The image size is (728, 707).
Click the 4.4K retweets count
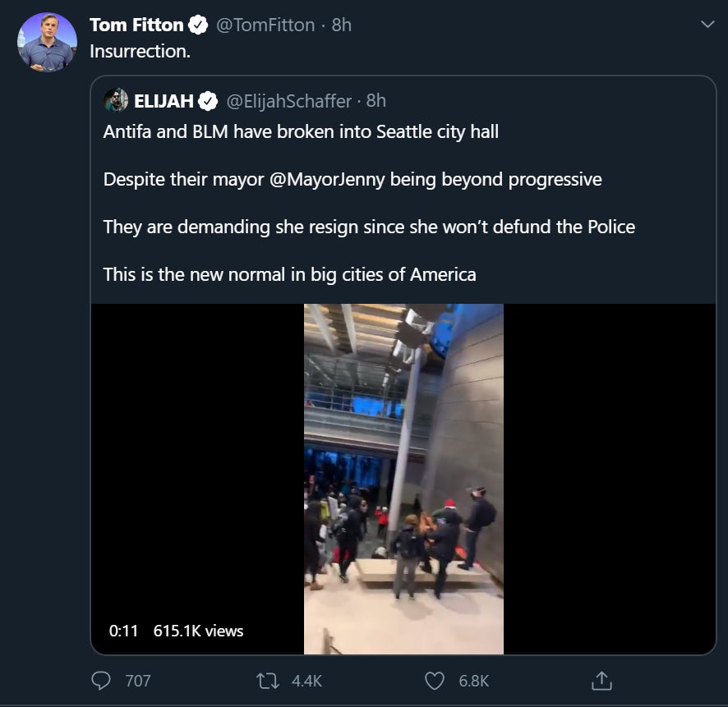pyautogui.click(x=306, y=681)
